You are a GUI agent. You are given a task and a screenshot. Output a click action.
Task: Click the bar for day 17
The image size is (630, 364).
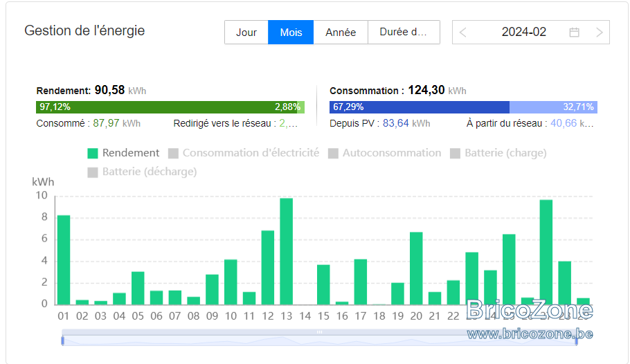coord(361,282)
